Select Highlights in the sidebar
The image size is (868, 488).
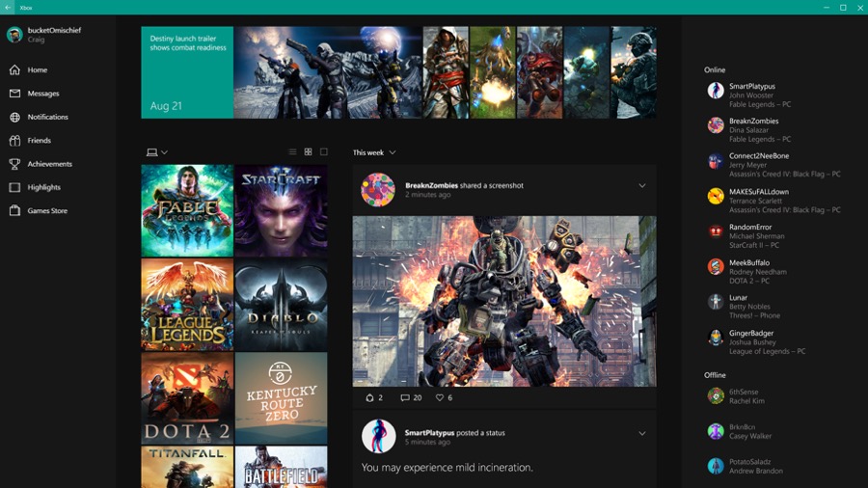44,187
